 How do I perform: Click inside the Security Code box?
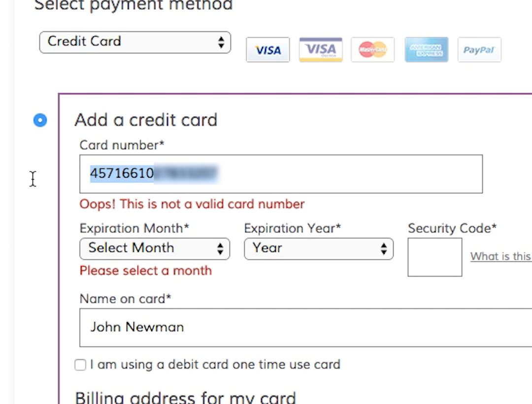tap(434, 257)
